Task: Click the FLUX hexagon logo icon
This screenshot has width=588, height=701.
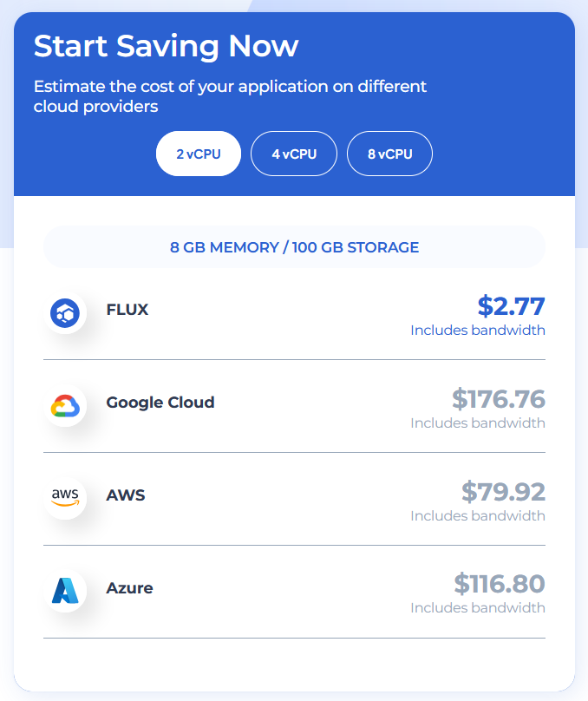Action: [x=65, y=311]
